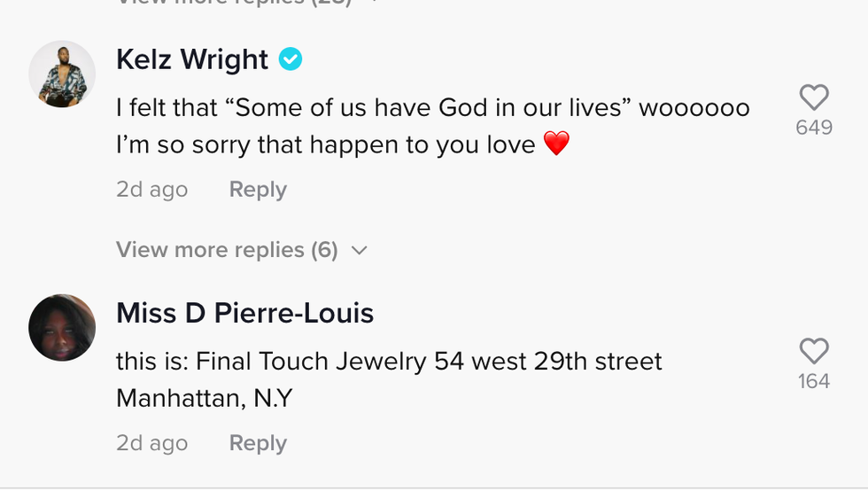Reply to Kelz Wright's comment
Screen dimensions: 868x499
258,190
